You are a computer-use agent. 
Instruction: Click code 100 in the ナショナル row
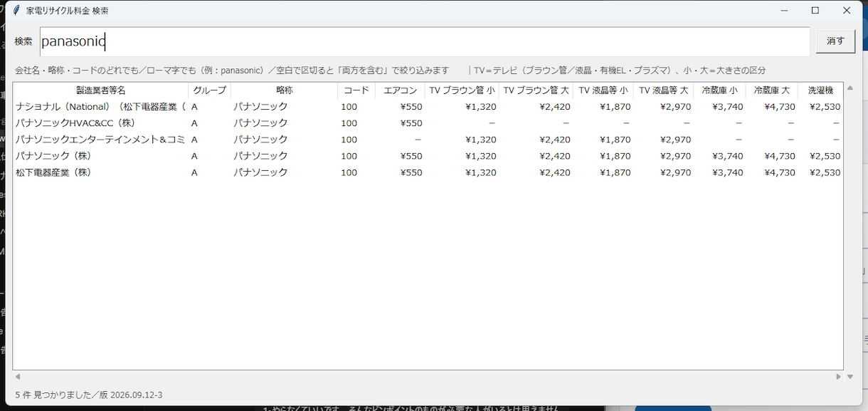coord(349,107)
